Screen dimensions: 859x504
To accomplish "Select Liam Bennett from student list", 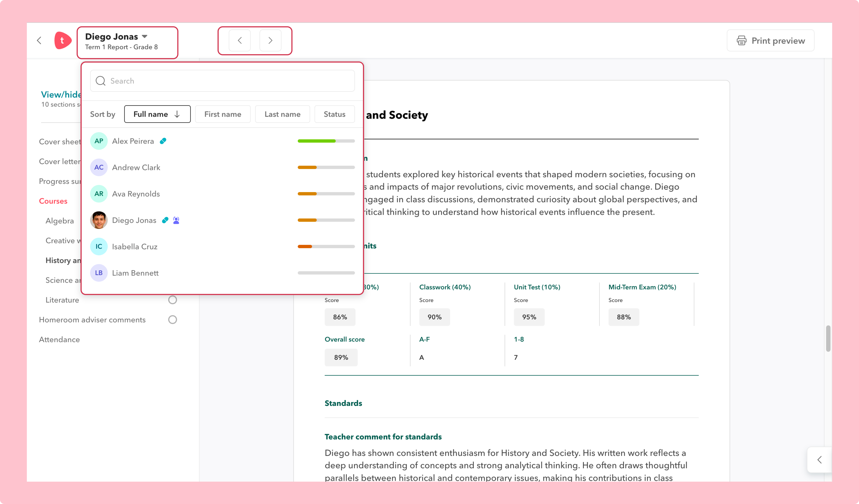I will [222, 273].
